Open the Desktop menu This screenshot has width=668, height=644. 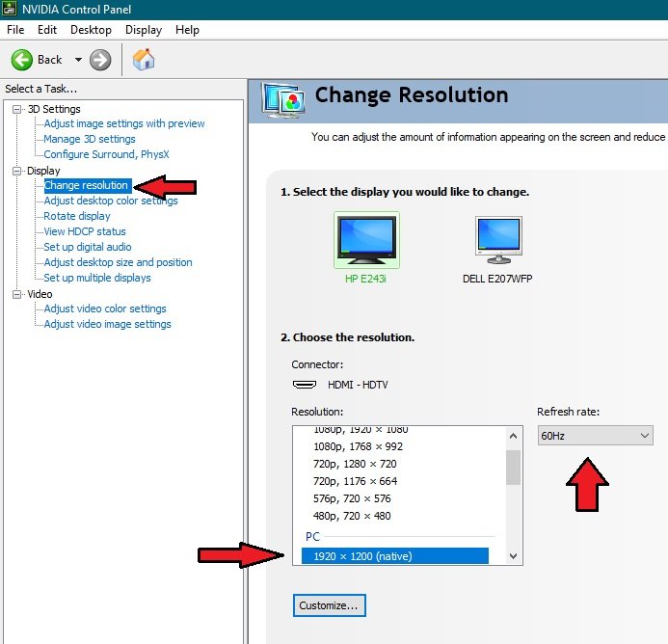tap(91, 30)
